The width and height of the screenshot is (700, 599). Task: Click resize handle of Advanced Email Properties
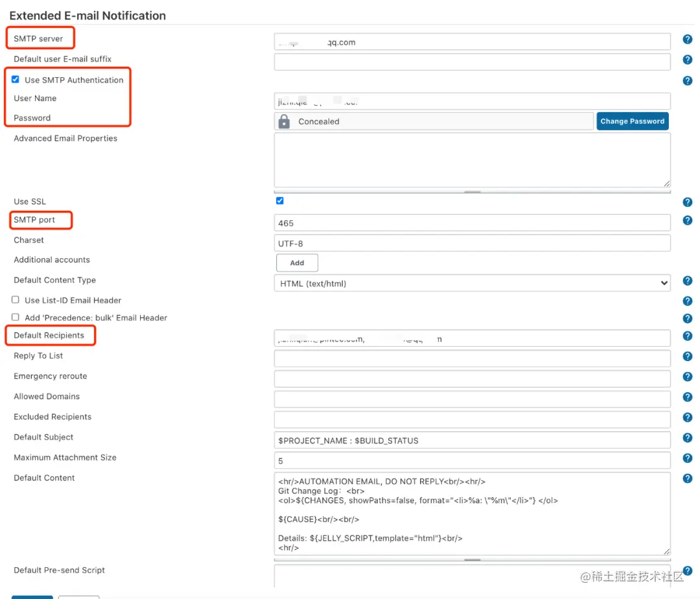click(x=666, y=184)
